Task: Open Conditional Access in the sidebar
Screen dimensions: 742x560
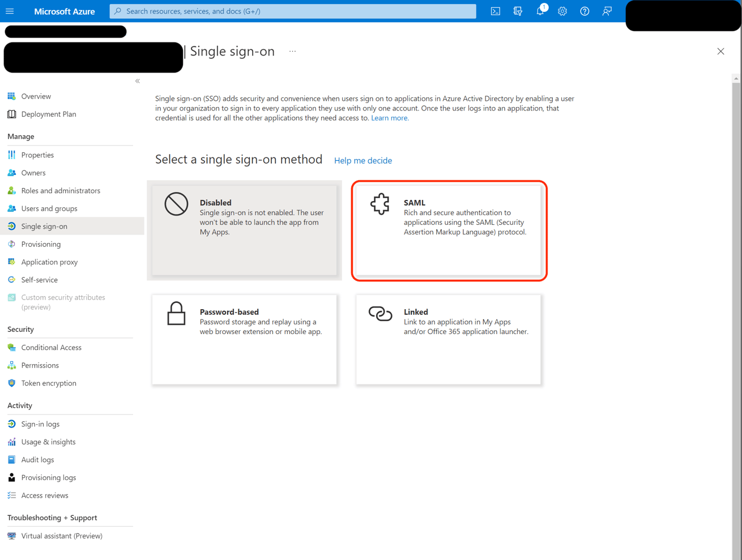Action: coord(51,348)
